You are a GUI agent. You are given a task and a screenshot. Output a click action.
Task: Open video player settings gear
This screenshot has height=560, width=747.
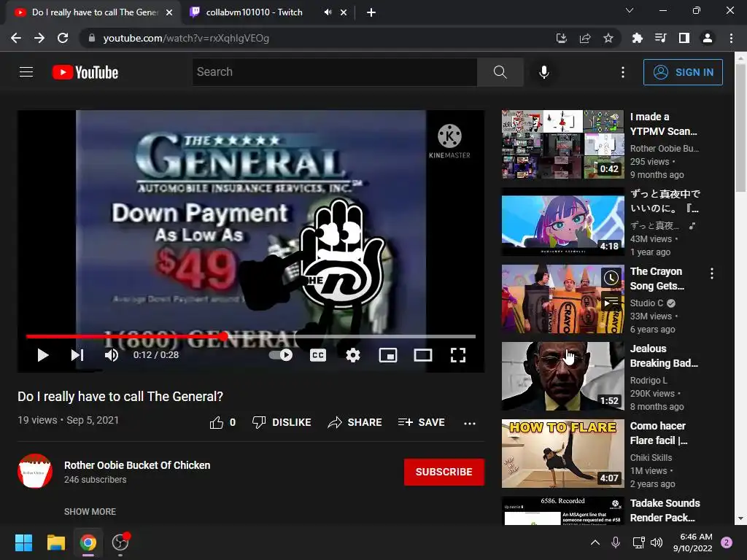tap(353, 355)
